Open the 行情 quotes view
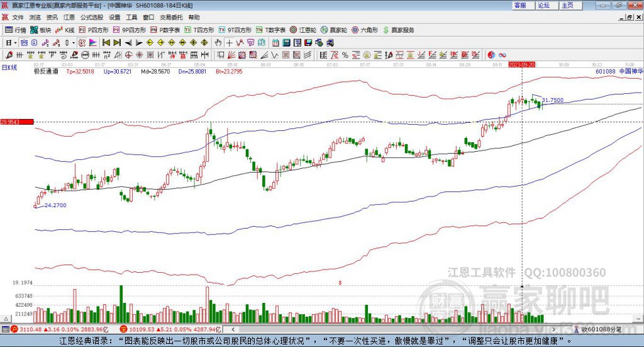644x347 pixels. pos(16,30)
